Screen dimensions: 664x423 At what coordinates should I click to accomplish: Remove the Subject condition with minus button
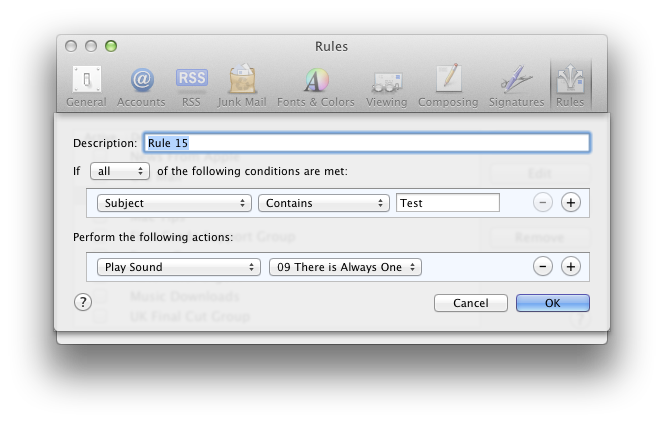click(542, 202)
